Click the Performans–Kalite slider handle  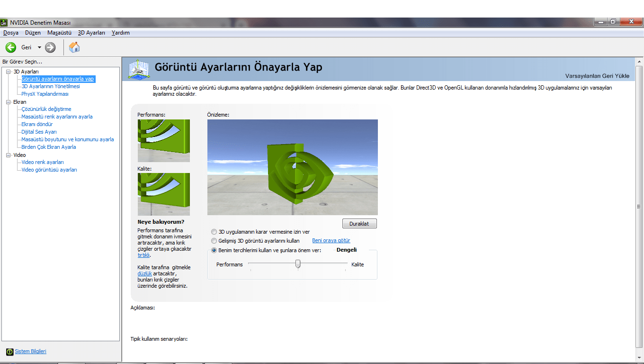[x=298, y=264]
